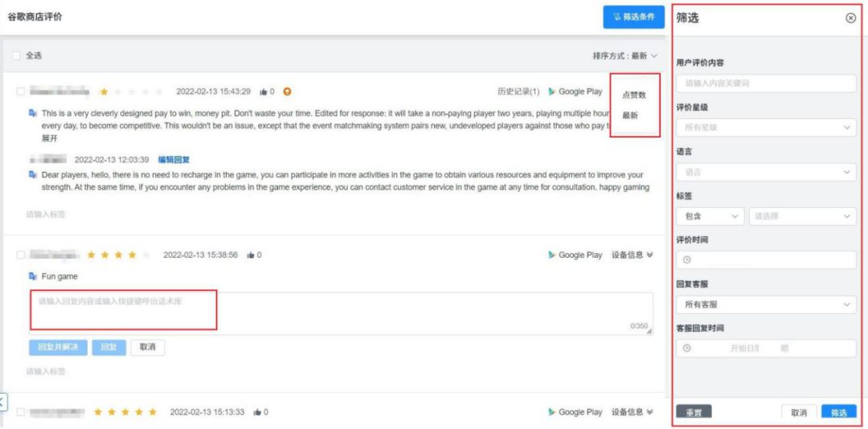Open the 评价星级 dropdown
The image size is (868, 429).
[766, 127]
